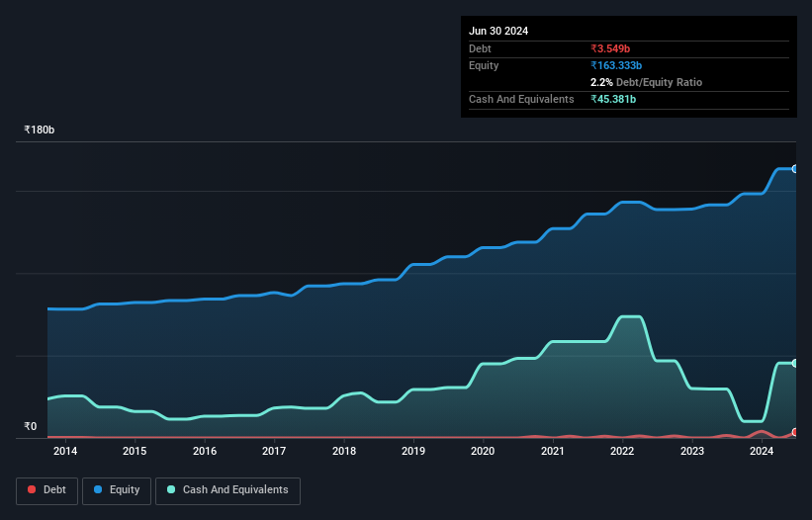The height and width of the screenshot is (520, 812).
Task: Click the ₹0 y-axis label
Action: click(31, 426)
